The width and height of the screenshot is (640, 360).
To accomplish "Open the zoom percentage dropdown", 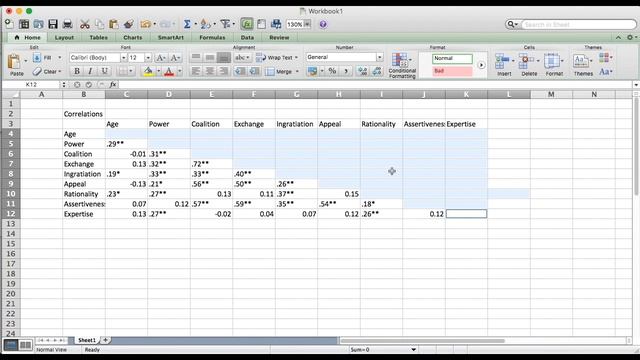I will coord(307,24).
